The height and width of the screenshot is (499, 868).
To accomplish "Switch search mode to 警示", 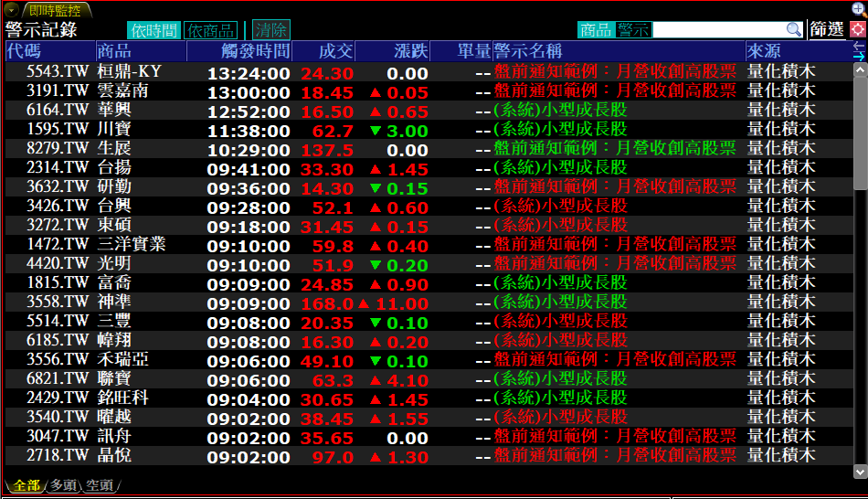I will (x=633, y=30).
